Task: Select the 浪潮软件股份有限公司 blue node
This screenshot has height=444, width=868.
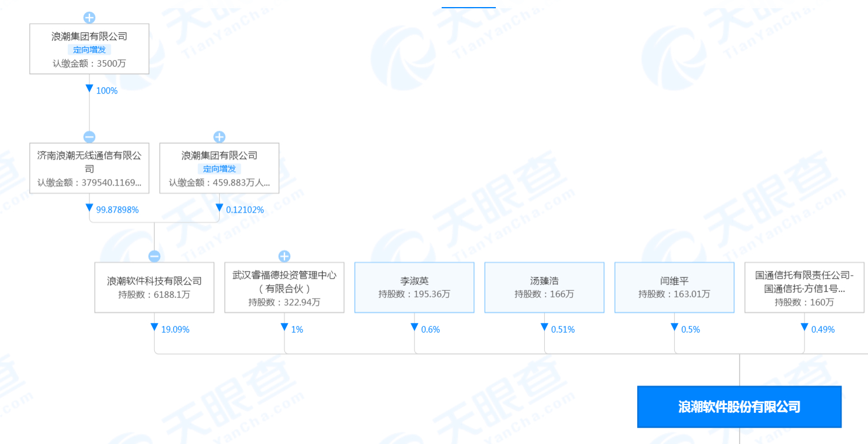Action: pyautogui.click(x=739, y=406)
